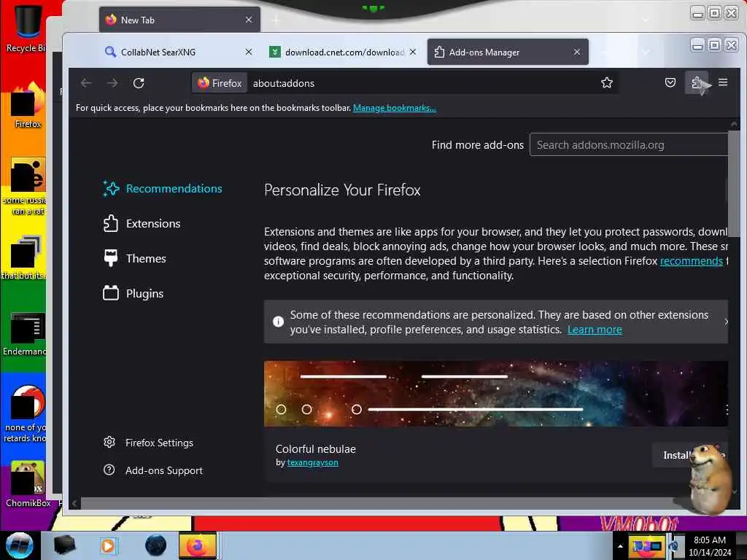
Task: Close the Add-ons Manager tab
Action: point(577,52)
